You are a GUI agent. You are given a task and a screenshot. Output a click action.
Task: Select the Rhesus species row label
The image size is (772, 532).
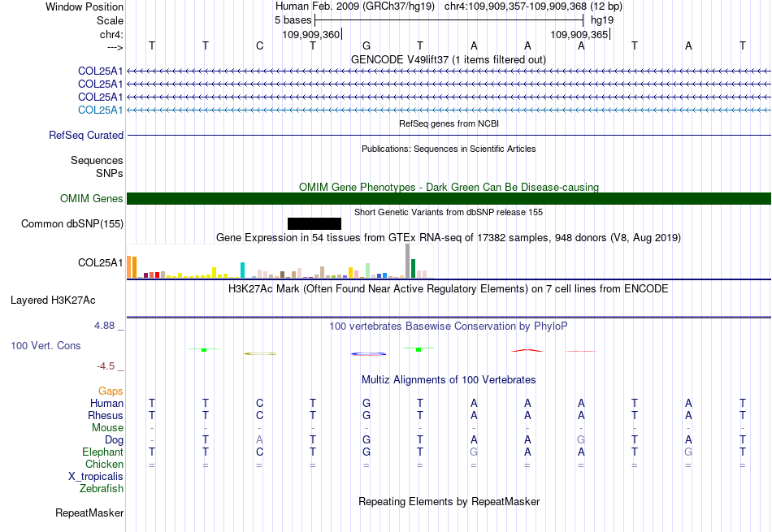(106, 415)
